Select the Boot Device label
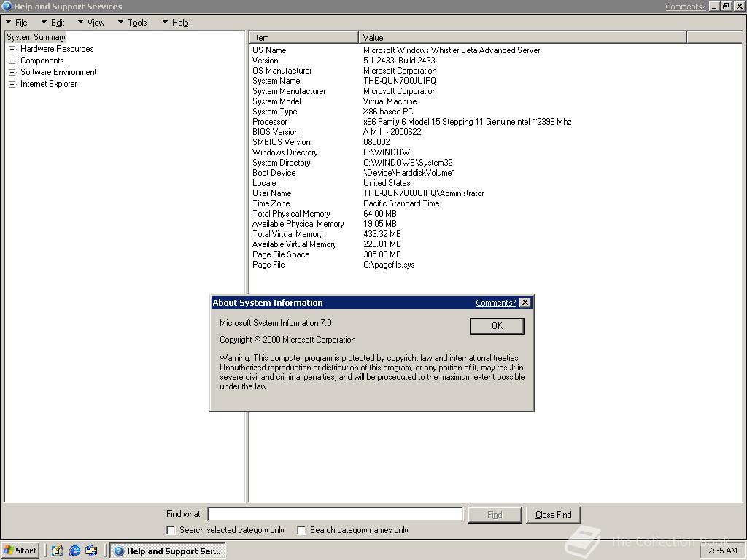Viewport: 747px width, 560px height. (274, 173)
